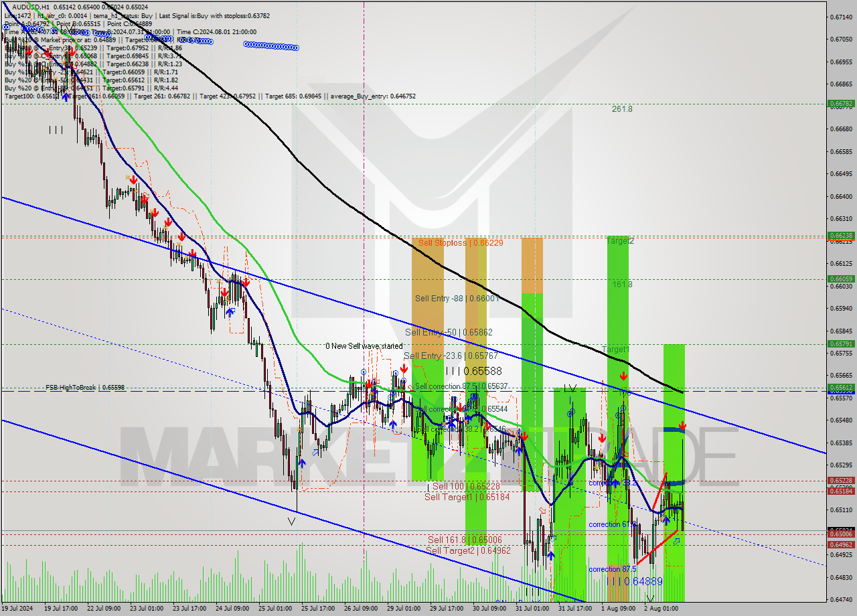The height and width of the screenshot is (616, 857).
Task: Click red price tag 0.65228 on axis
Action: pyautogui.click(x=840, y=481)
